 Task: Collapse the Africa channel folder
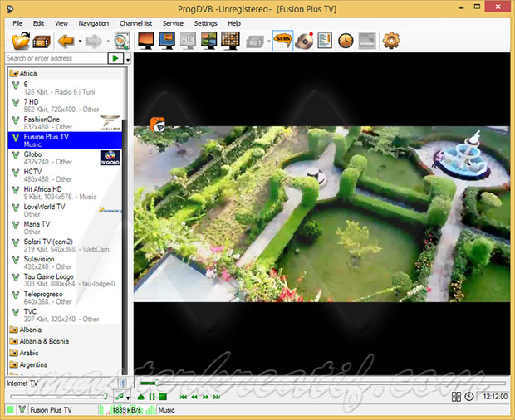pyautogui.click(x=65, y=73)
